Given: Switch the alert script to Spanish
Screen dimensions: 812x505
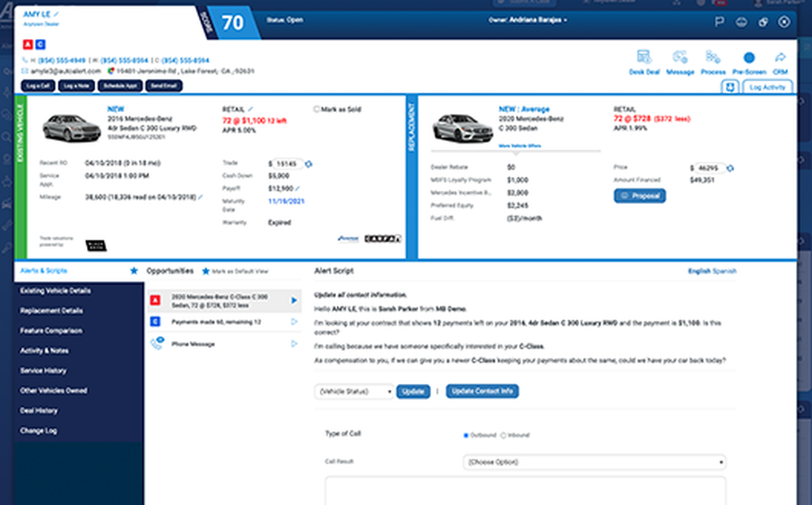Looking at the screenshot, I should (724, 271).
